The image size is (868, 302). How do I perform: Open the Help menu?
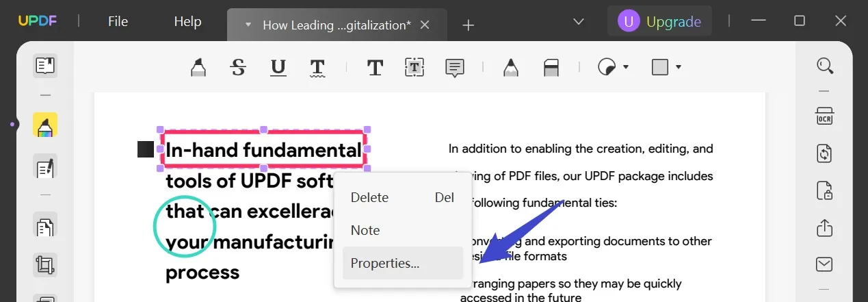tap(187, 21)
